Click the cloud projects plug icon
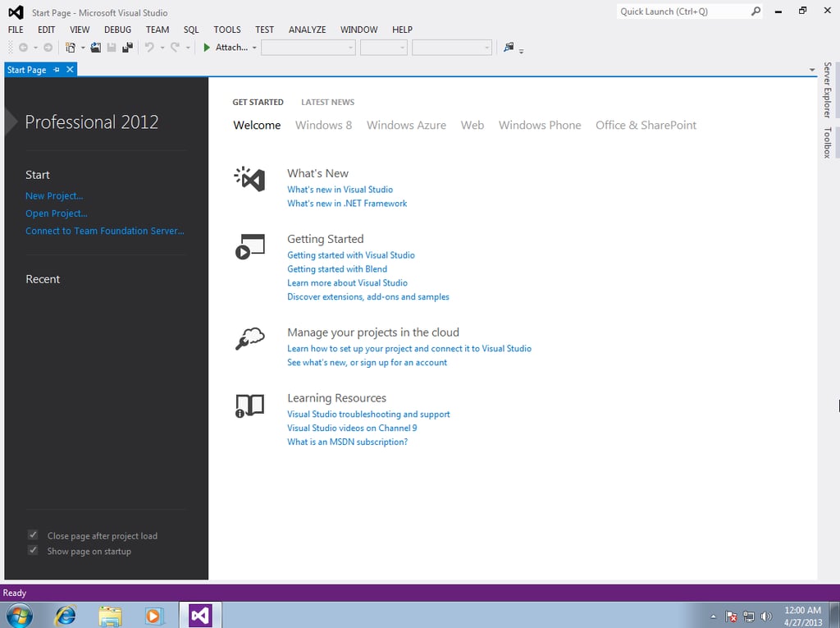Image resolution: width=840 pixels, height=628 pixels. pyautogui.click(x=249, y=339)
